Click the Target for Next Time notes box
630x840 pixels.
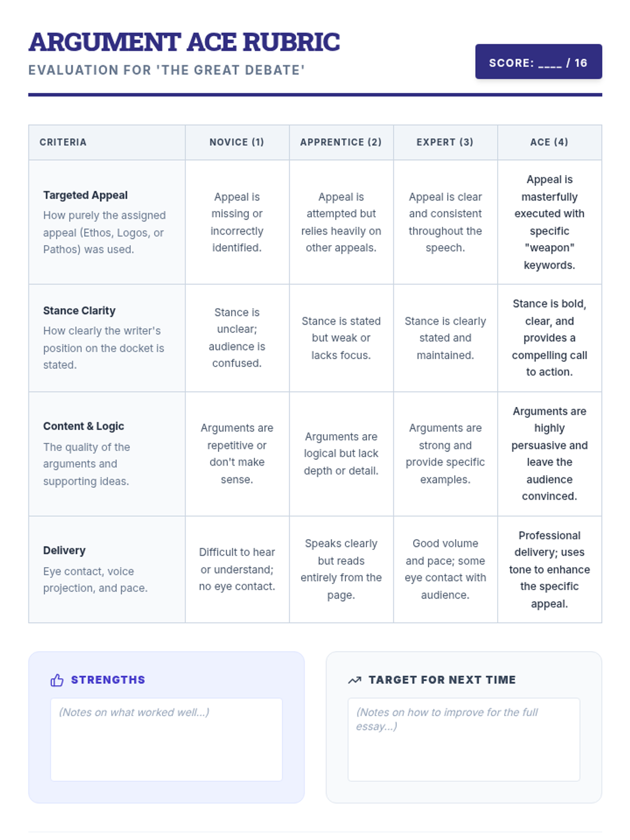point(464,739)
